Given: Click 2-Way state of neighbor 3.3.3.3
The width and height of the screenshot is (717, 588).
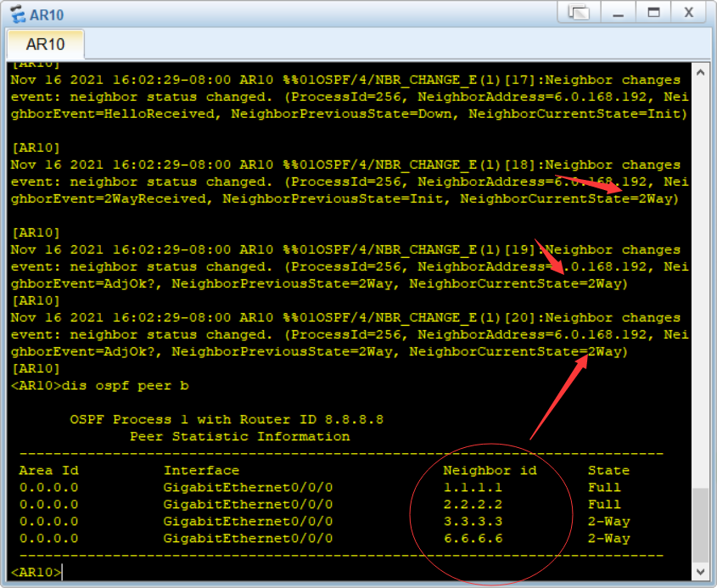Looking at the screenshot, I should 608,521.
